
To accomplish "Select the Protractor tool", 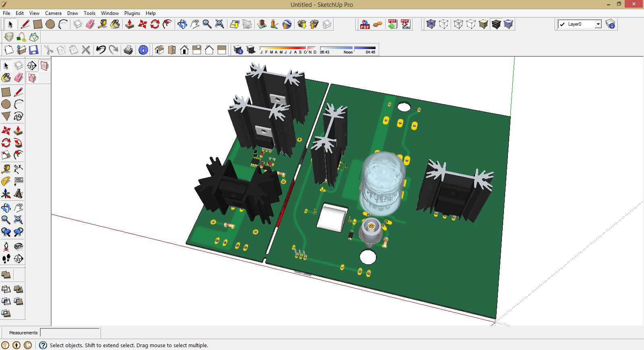I will [6, 181].
